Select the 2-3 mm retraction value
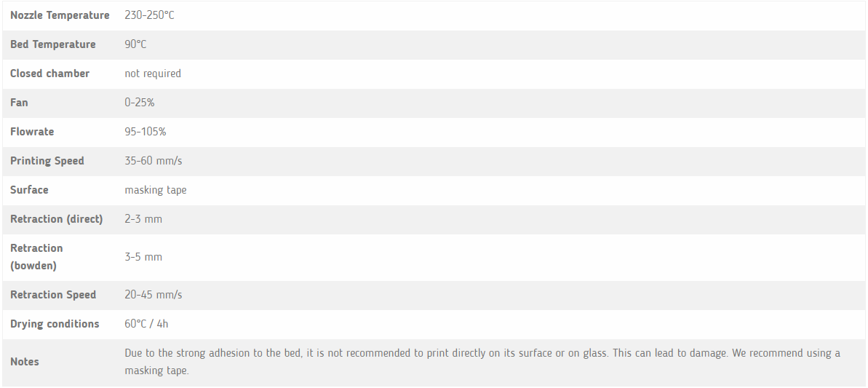 click(x=143, y=219)
